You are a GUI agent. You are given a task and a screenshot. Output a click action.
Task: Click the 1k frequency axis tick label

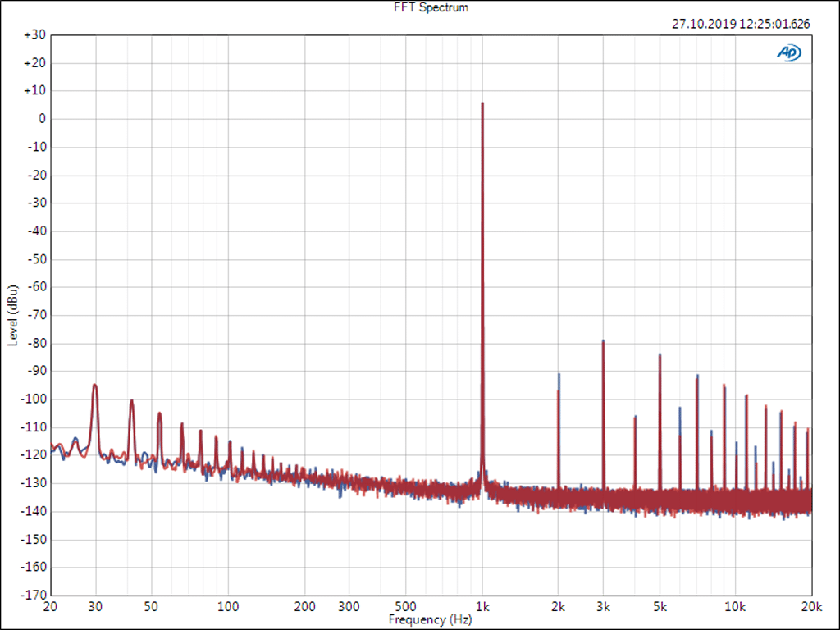tap(482, 608)
